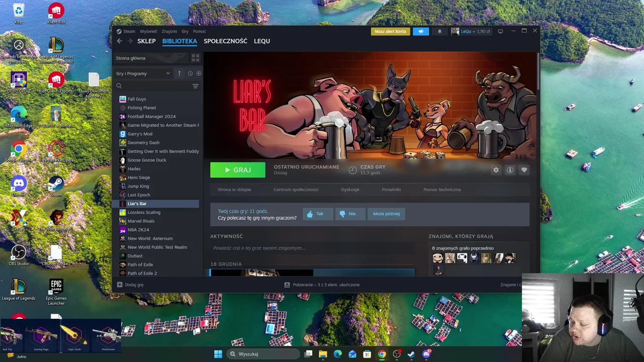This screenshot has height=362, width=644.
Task: Open the OBS Studio desktop shortcut
Action: [19, 256]
